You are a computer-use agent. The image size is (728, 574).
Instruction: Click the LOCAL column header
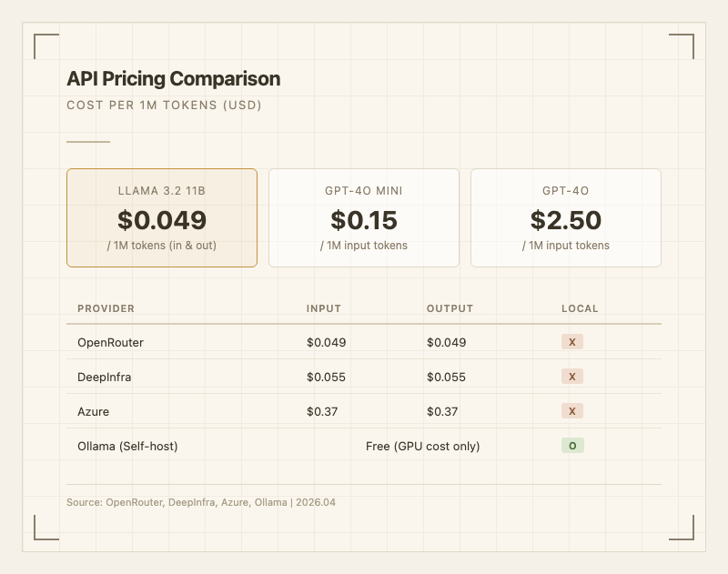pos(580,308)
